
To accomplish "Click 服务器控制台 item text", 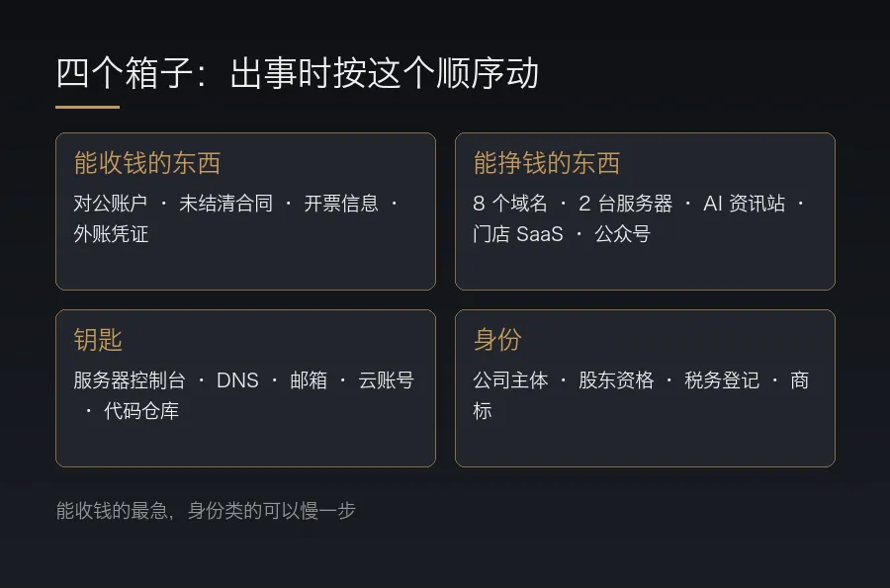I will tap(130, 379).
